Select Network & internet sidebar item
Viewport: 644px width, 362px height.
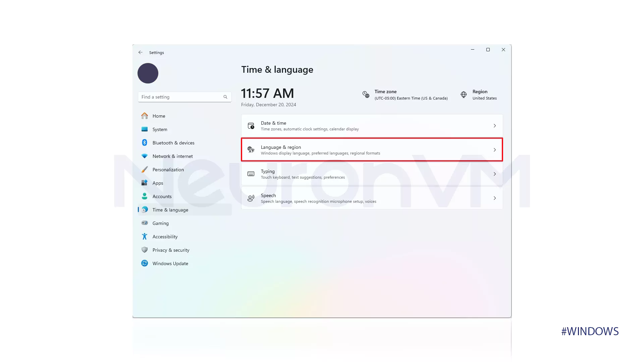tap(172, 156)
